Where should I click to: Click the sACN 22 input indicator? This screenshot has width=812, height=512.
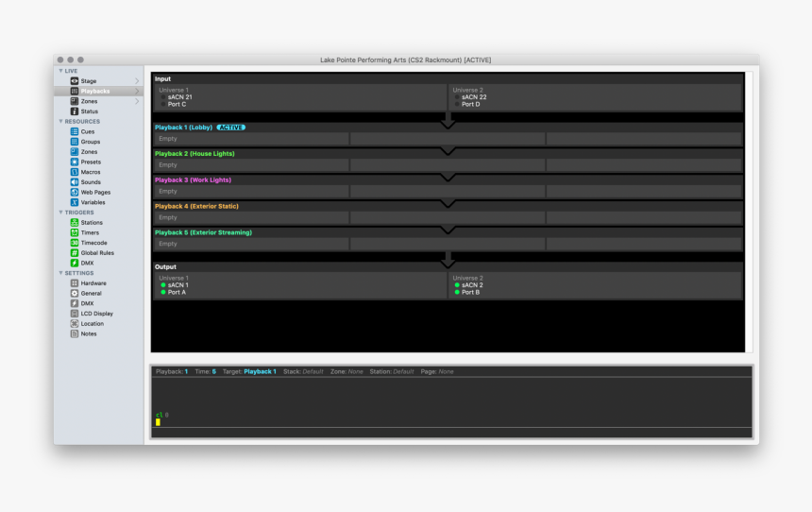click(457, 97)
